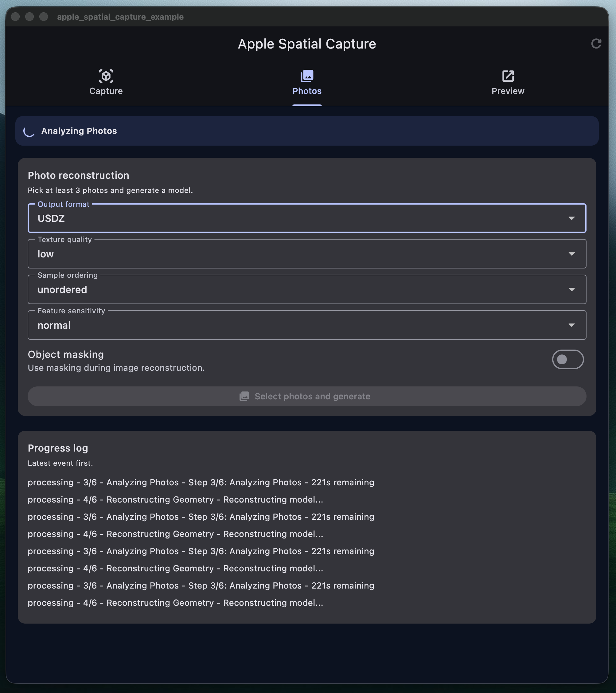The image size is (616, 693).
Task: Click the refresh icon in the header
Action: coord(596,44)
